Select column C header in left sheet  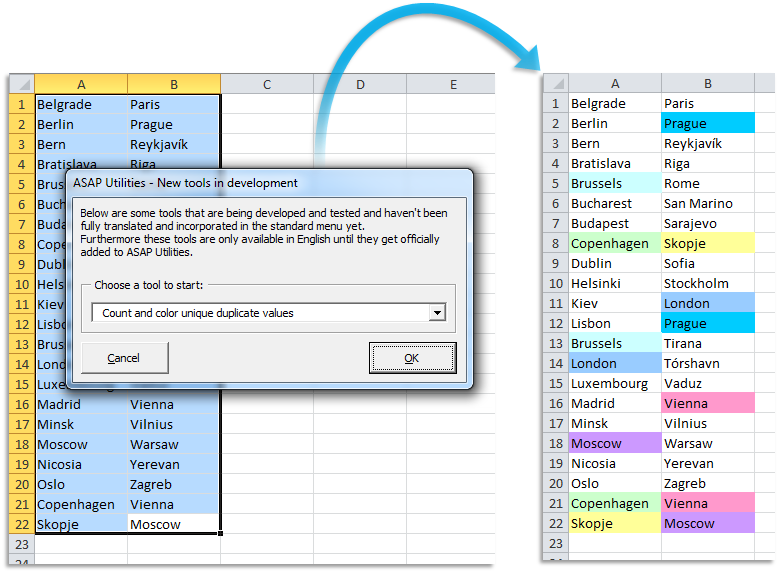[x=267, y=84]
